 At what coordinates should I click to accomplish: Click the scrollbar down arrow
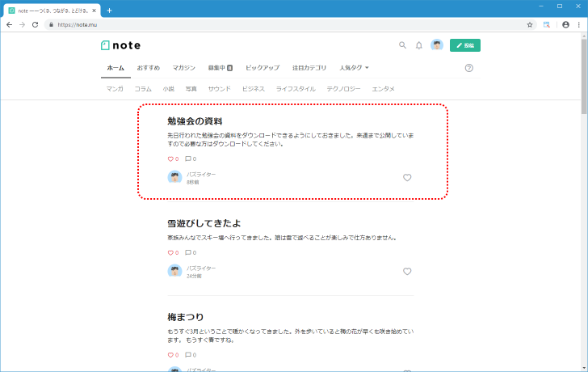(584, 368)
